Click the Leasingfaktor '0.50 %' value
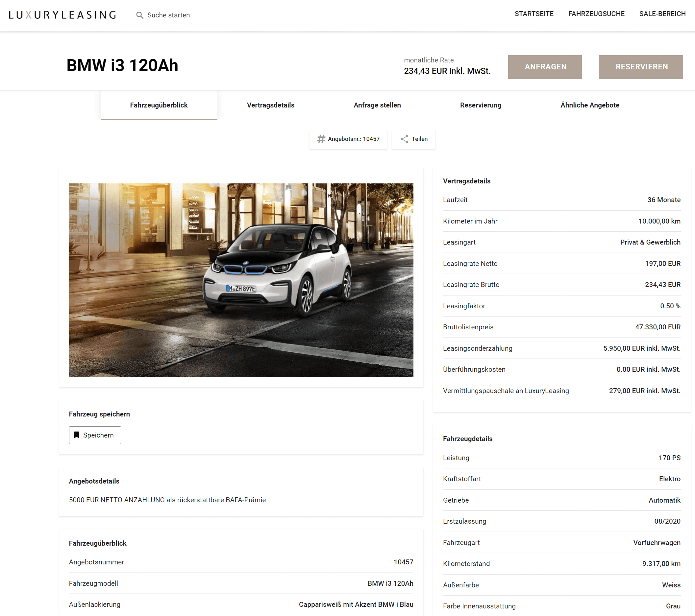The width and height of the screenshot is (695, 616). pyautogui.click(x=670, y=306)
